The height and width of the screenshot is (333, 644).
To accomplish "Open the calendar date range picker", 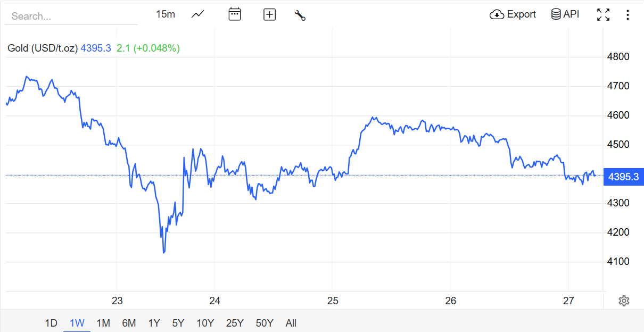I will pyautogui.click(x=235, y=14).
